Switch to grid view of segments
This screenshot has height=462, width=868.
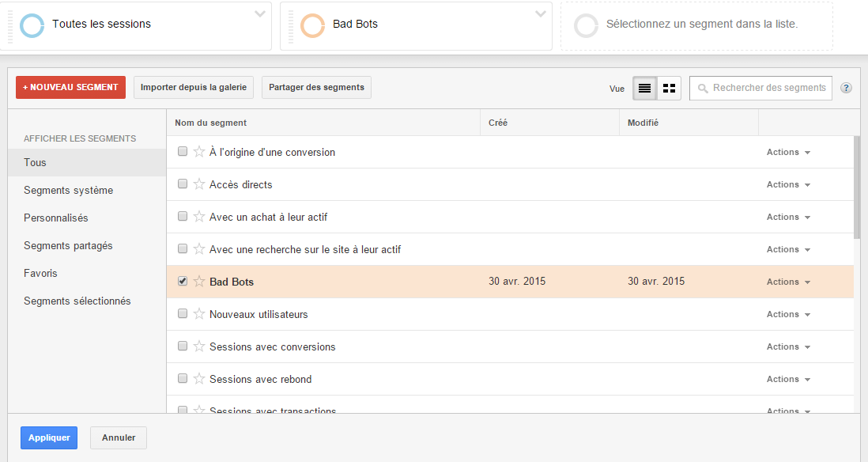click(669, 88)
